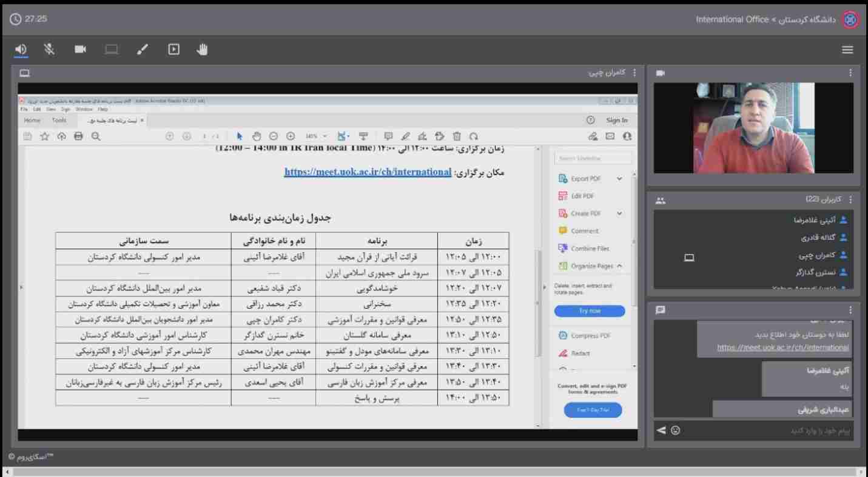Screen dimensions: 868x477
Task: Click the emoji smiley icon in chat
Action: (x=676, y=430)
